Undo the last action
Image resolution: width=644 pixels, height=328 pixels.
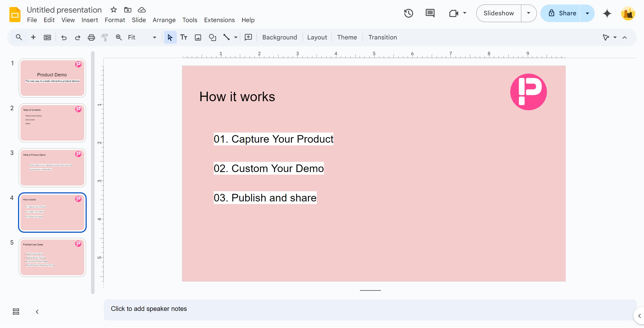click(64, 37)
